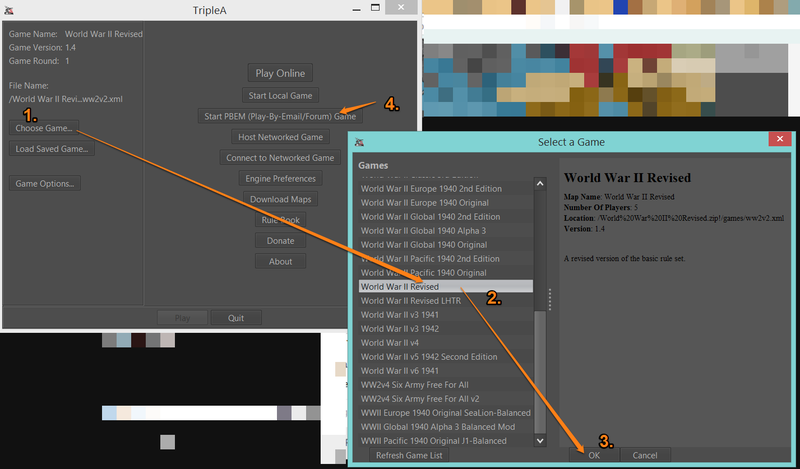The height and width of the screenshot is (469, 800).
Task: Click the World War II Revised heading
Action: [x=627, y=178]
